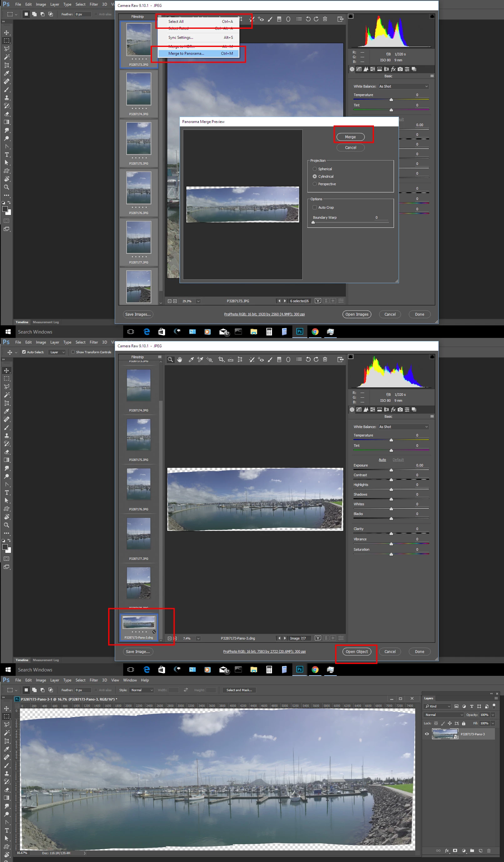Image resolution: width=504 pixels, height=862 pixels.
Task: Select Radial Filter in the Open Object window
Action: [288, 360]
